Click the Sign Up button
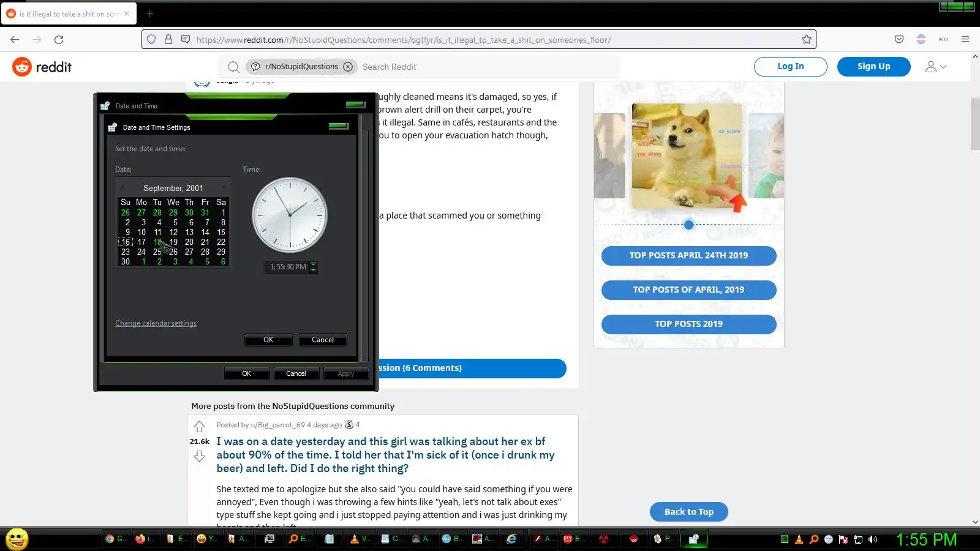980x551 pixels. pos(874,67)
